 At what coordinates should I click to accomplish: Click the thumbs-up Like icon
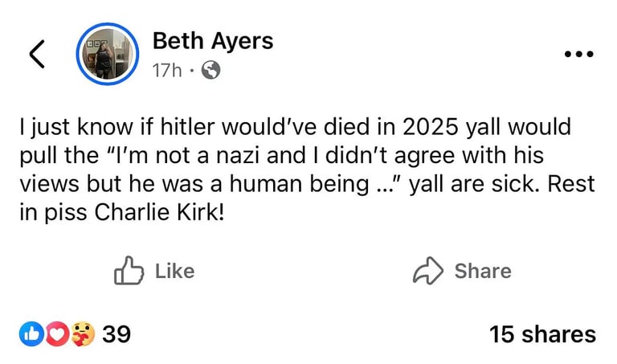129,271
